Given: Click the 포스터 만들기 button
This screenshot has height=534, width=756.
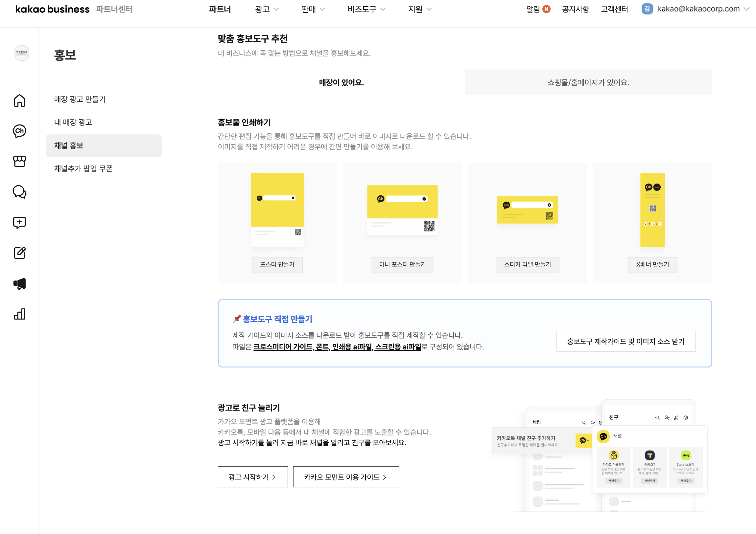Looking at the screenshot, I should pos(277,264).
